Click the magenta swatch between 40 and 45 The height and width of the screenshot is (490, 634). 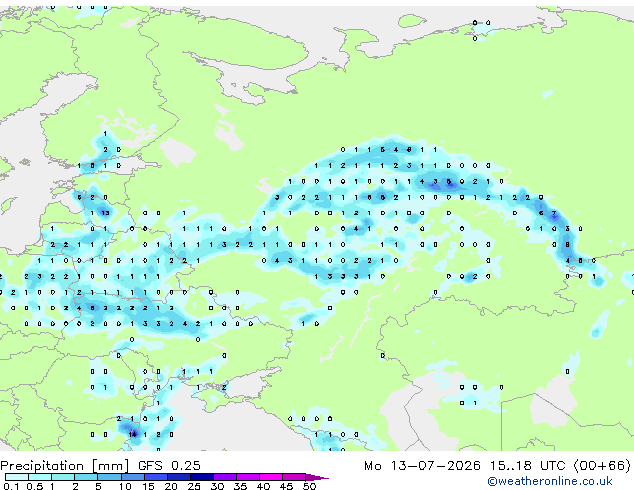pos(271,477)
